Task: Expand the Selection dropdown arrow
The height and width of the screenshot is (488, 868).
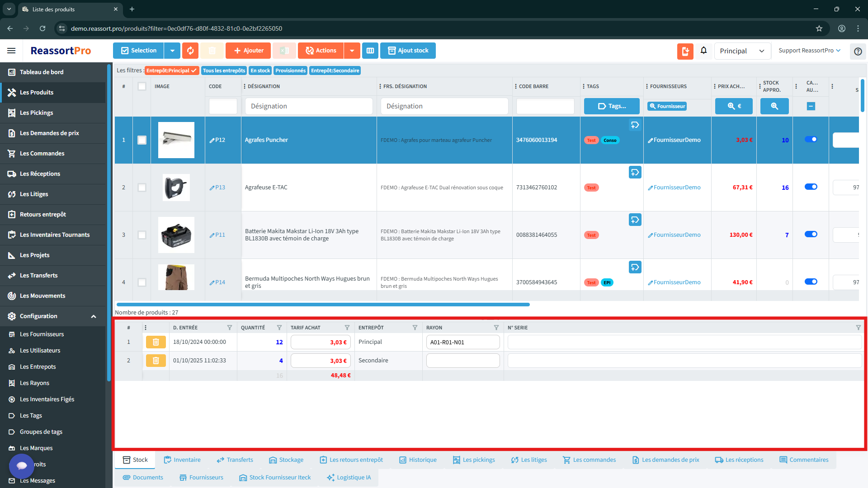Action: [172, 50]
